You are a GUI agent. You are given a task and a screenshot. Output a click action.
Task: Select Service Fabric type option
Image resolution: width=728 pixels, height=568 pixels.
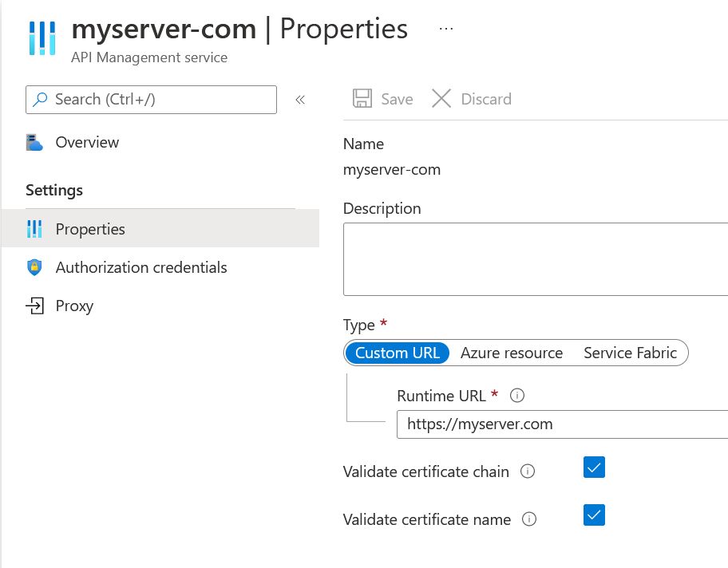coord(630,353)
